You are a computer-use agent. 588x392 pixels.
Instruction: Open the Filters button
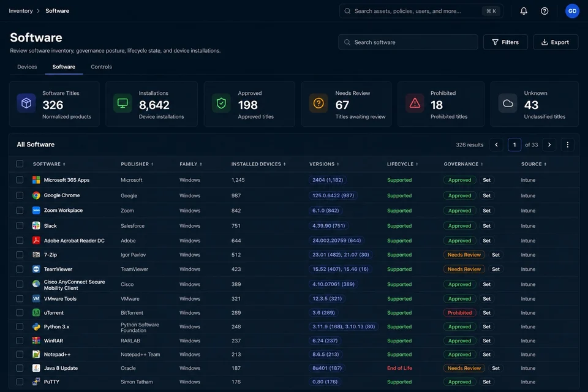505,42
